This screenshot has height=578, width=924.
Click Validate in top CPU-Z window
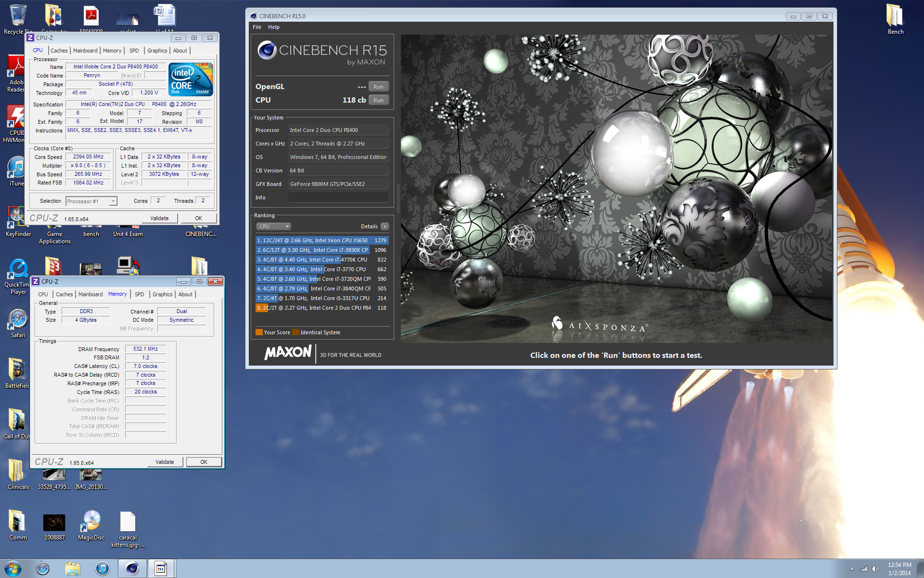[x=159, y=218]
